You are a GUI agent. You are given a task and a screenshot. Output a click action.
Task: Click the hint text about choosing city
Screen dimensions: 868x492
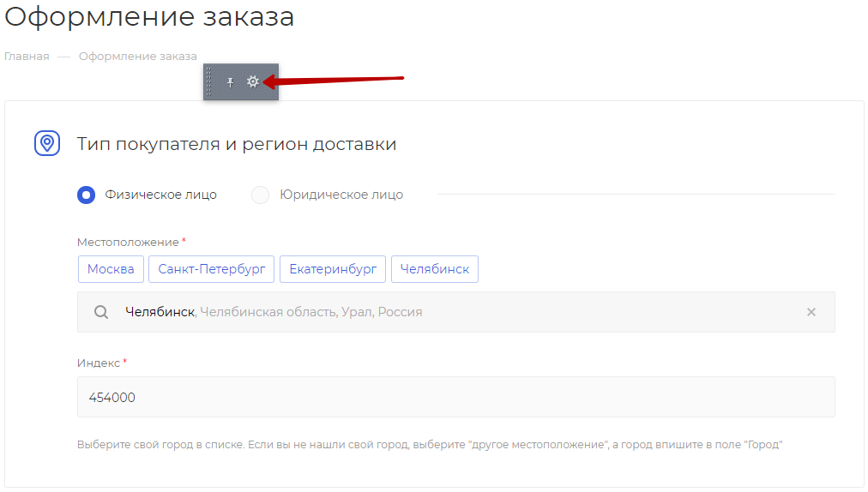coord(430,444)
